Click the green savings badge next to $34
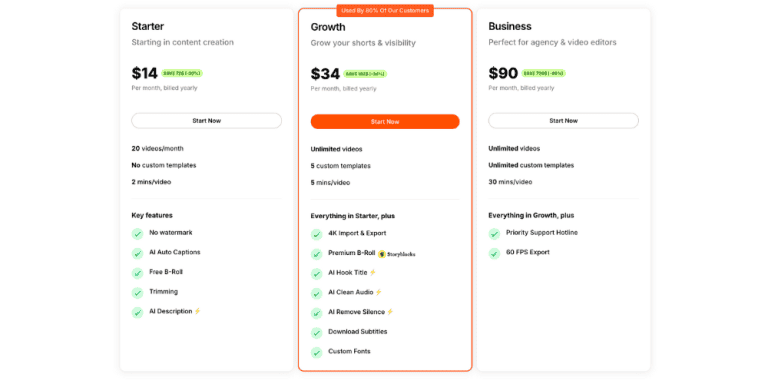The image size is (768, 384). click(x=365, y=74)
